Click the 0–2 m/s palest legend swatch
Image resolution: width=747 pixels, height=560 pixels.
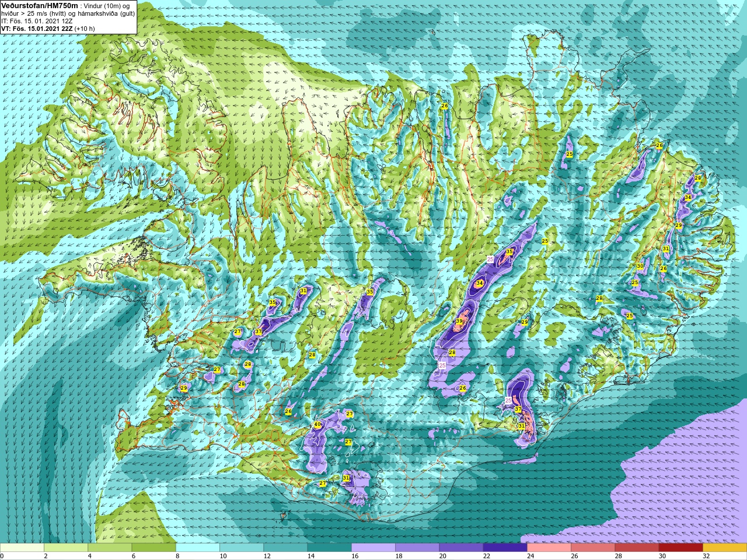coord(22,548)
